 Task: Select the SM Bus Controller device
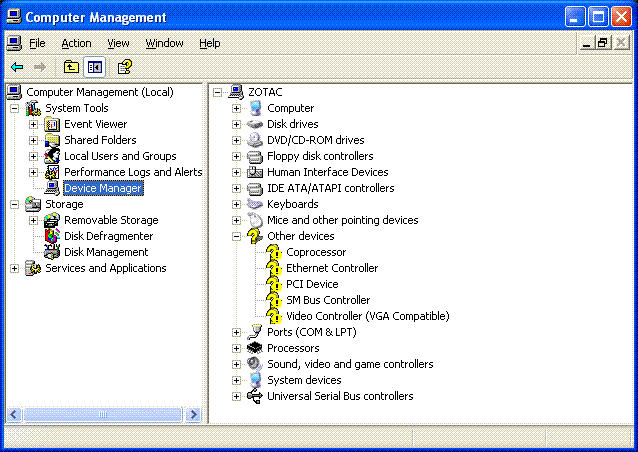coord(328,300)
